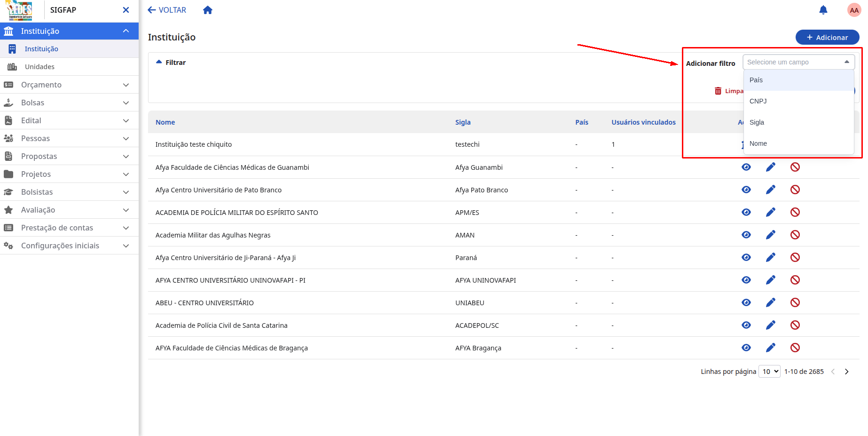View AFYA Bragança institution details
The height and width of the screenshot is (436, 868).
[746, 348]
